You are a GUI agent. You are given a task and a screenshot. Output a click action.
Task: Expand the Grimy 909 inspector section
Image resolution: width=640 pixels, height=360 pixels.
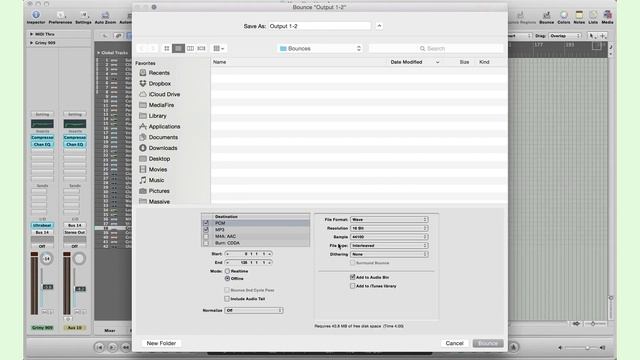coord(31,43)
